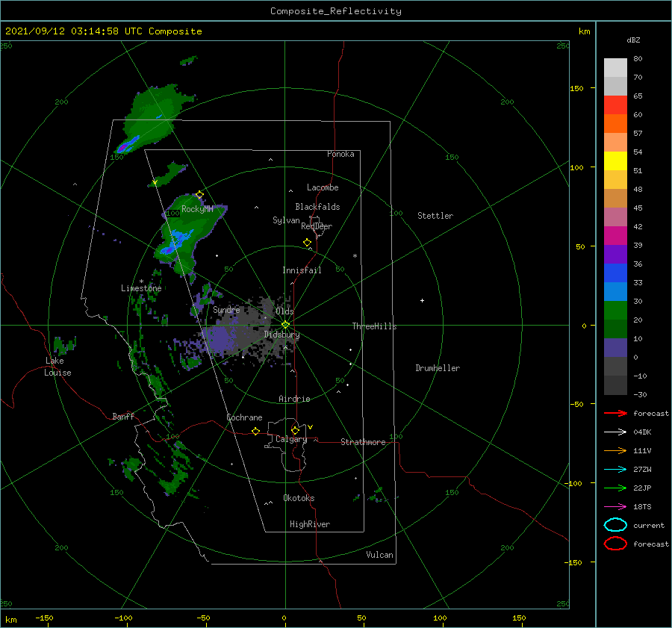This screenshot has width=672, height=628.
Task: Click the Composite_Reflectivity title
Action: point(335,11)
